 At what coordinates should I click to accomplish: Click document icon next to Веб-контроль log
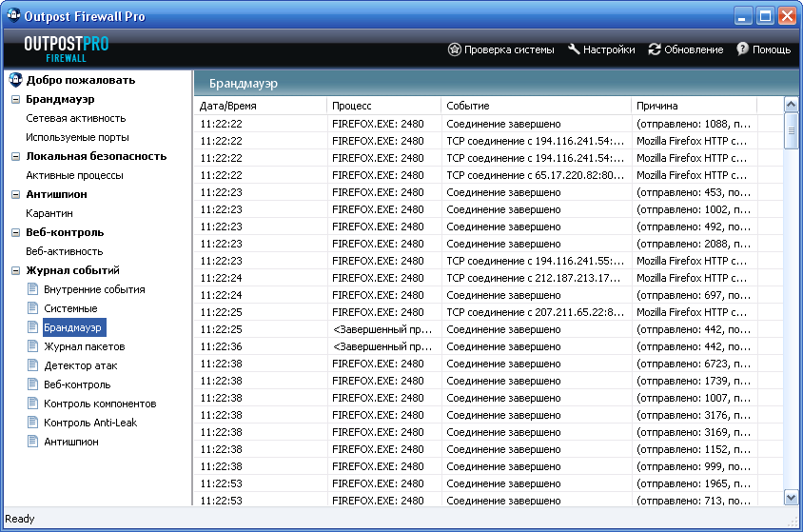32,384
